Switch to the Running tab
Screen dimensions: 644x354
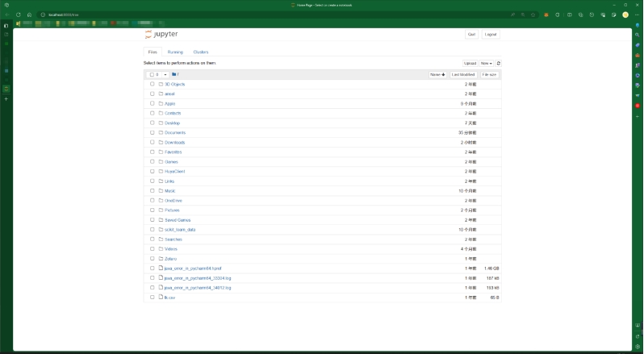click(x=175, y=52)
